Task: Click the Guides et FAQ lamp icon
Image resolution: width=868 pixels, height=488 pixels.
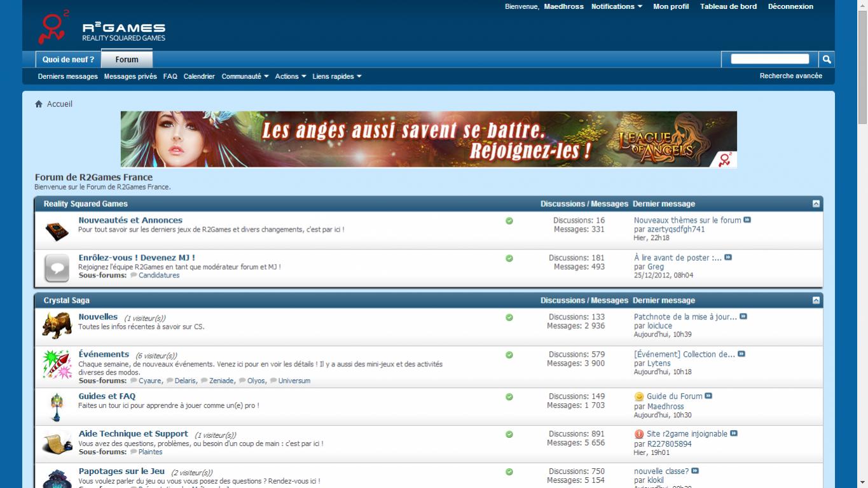Action: (57, 406)
